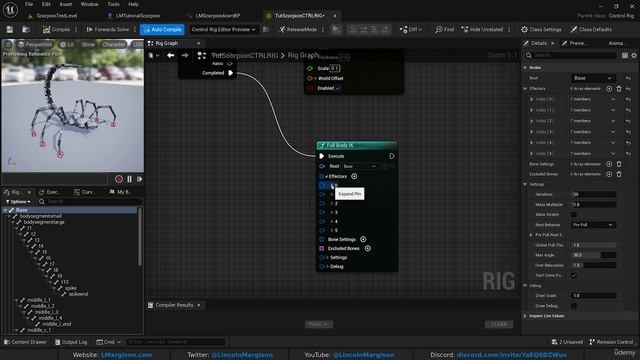640x360 pixels.
Task: Delete Excluded Bones array elements in Details
Action: pos(619,174)
